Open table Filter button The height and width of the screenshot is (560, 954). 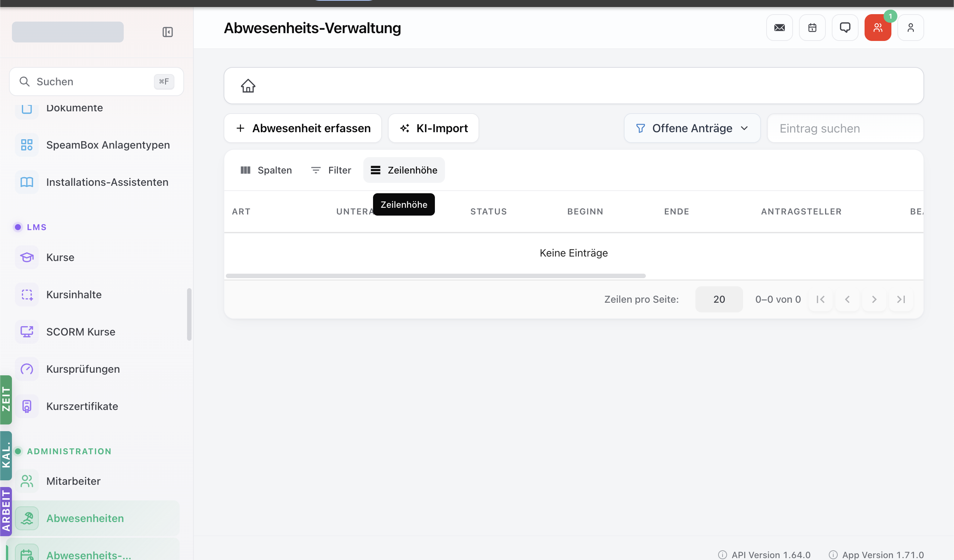331,170
